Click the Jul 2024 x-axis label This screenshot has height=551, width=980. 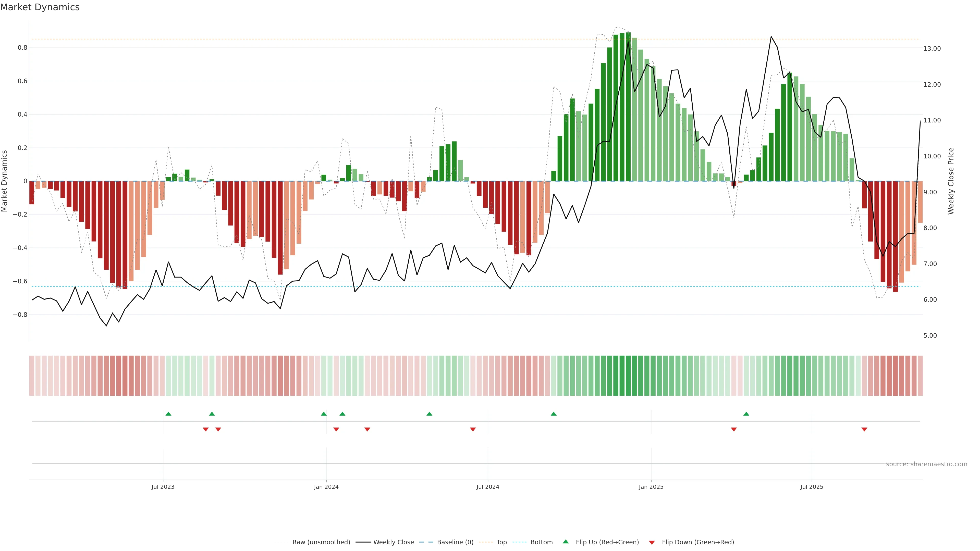(x=488, y=487)
